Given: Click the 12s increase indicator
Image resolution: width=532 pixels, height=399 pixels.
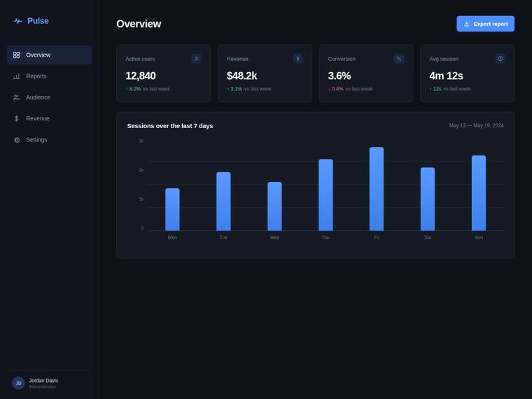Looking at the screenshot, I should coord(435,89).
